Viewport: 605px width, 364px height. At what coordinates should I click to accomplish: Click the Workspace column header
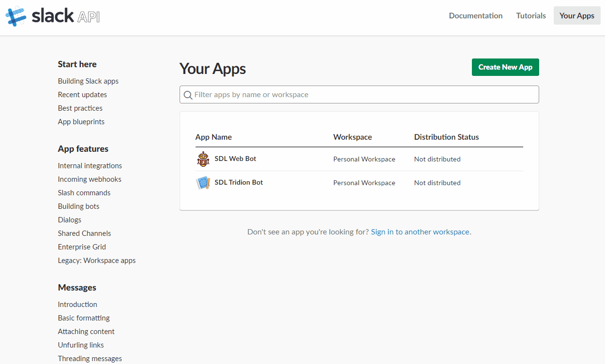352,137
